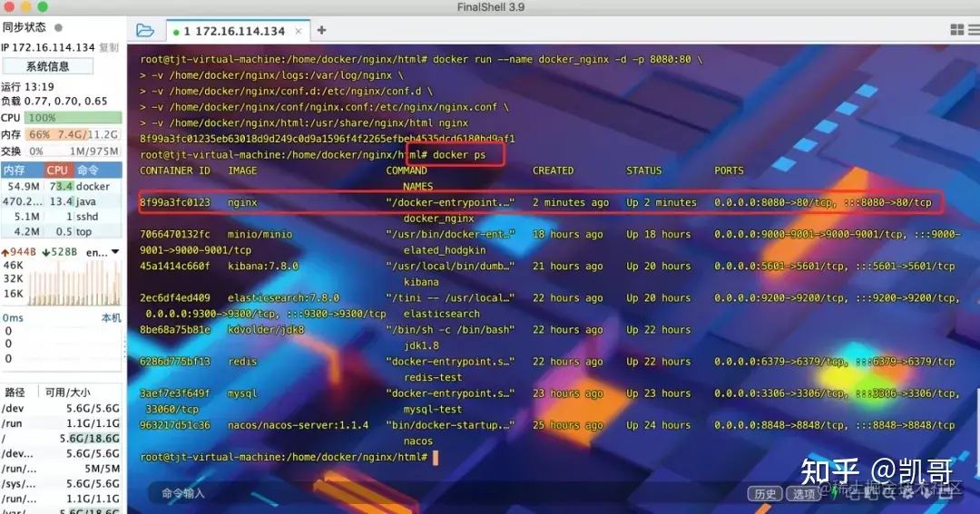Select the /sys/... disk row
Image resolution: width=980 pixels, height=514 pixels.
(x=62, y=483)
